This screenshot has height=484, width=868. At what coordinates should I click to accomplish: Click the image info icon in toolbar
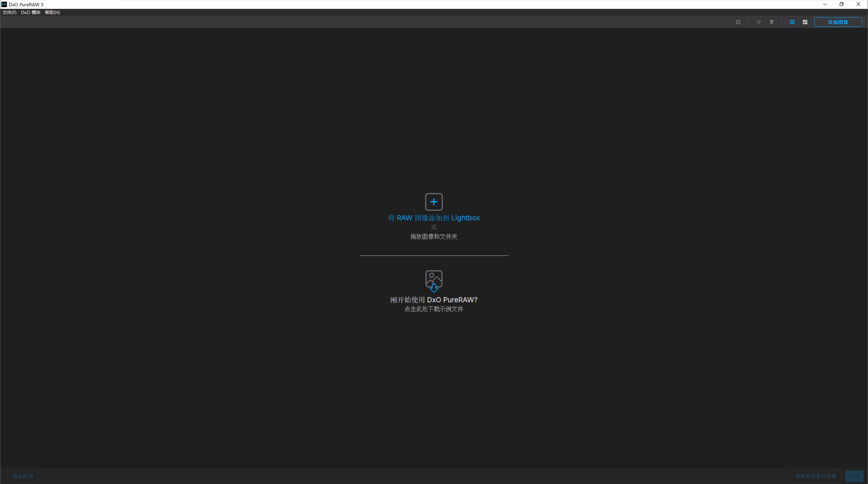pos(738,22)
